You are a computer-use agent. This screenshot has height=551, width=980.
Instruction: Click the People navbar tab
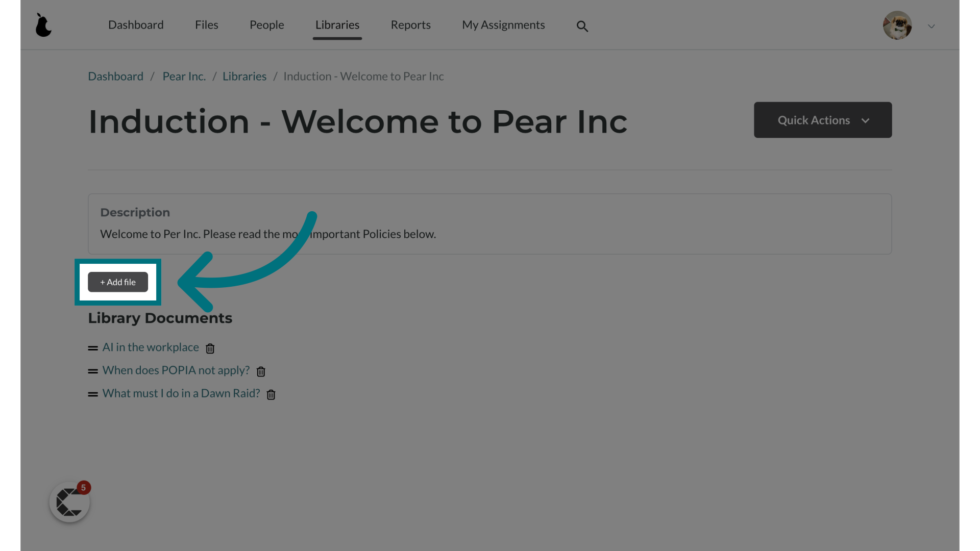click(x=266, y=24)
